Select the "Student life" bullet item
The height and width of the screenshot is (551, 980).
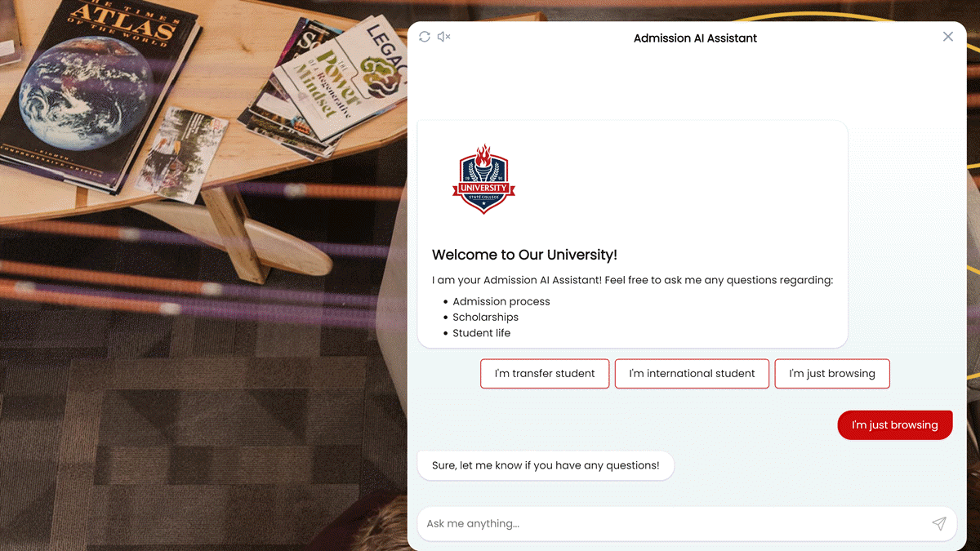coord(481,333)
